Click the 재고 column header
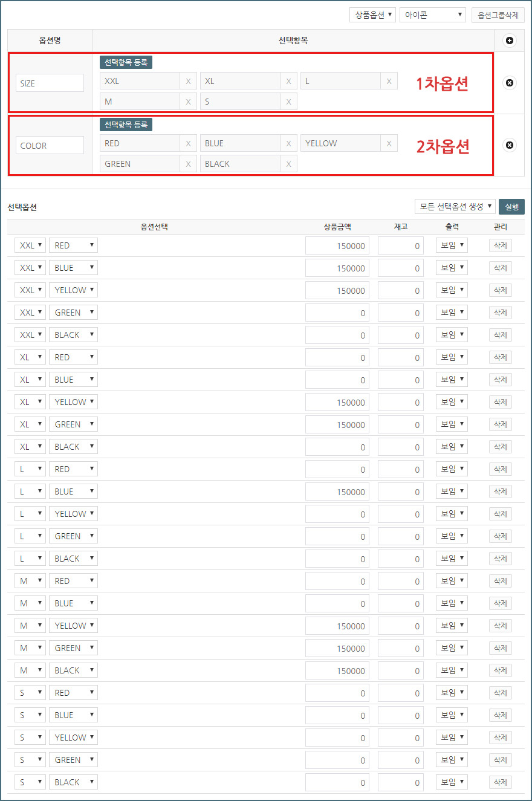 401,227
